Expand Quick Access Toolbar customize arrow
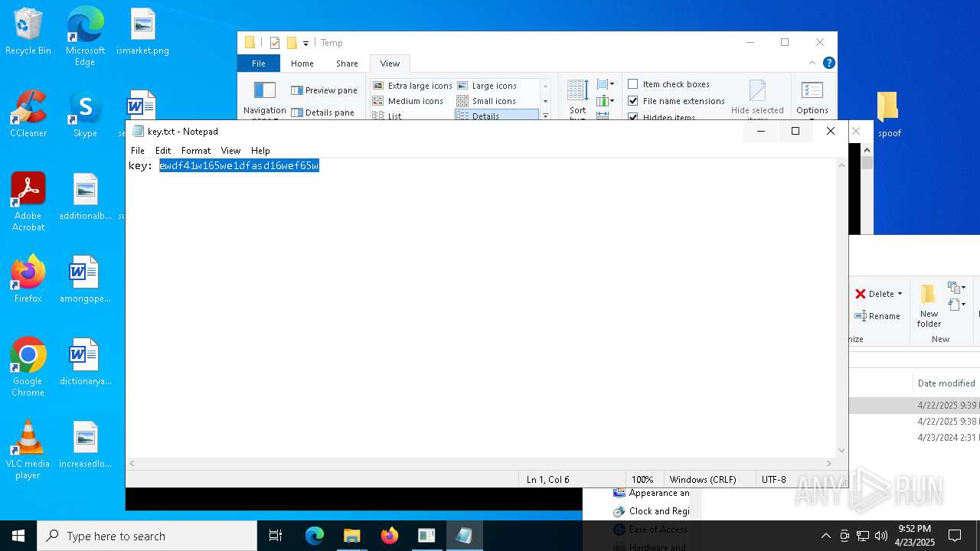980x551 pixels. pos(305,43)
